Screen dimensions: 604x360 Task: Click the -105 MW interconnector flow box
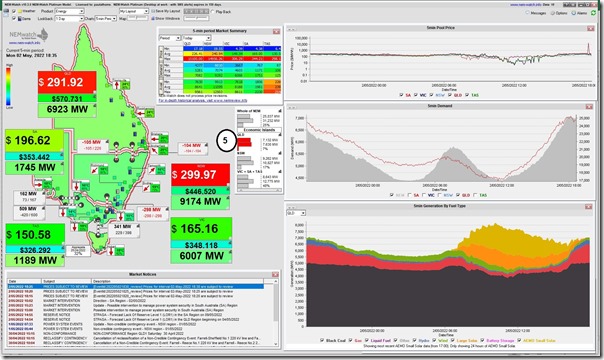click(92, 145)
